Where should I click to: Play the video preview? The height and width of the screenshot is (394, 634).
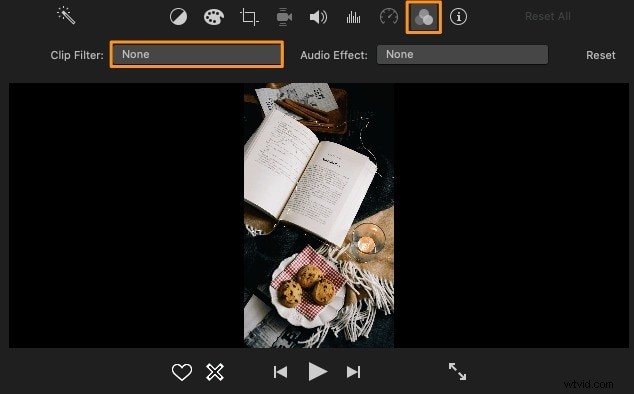[317, 371]
